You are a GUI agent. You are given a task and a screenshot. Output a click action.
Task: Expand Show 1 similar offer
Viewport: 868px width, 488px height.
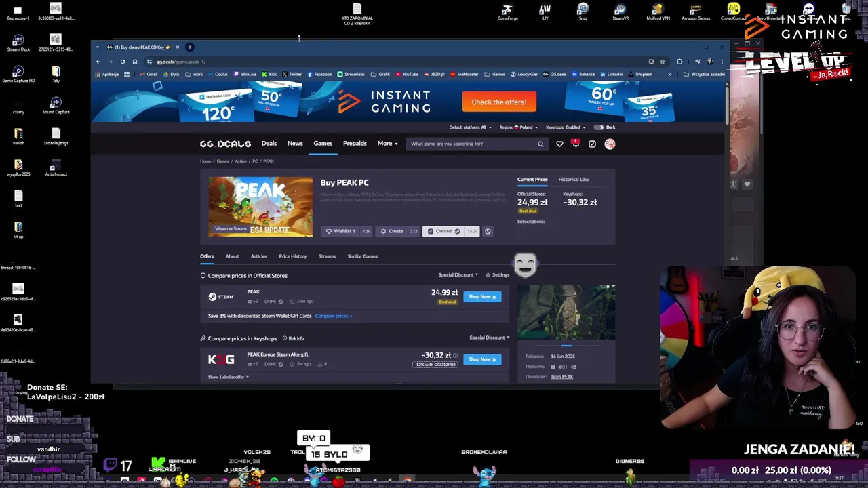(229, 377)
